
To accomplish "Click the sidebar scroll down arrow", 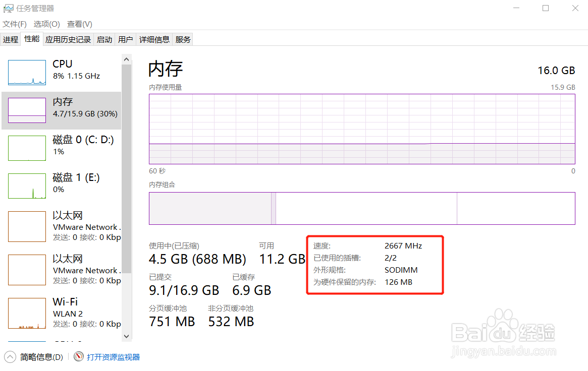I will 126,336.
